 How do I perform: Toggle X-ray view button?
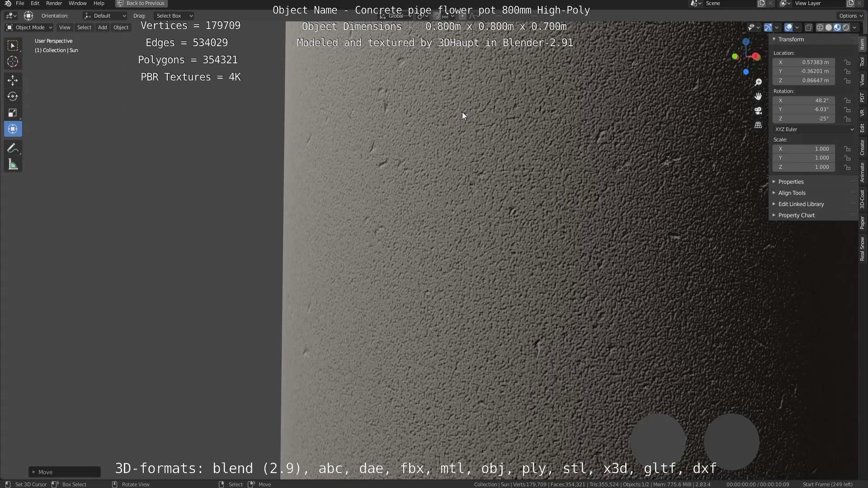(809, 28)
